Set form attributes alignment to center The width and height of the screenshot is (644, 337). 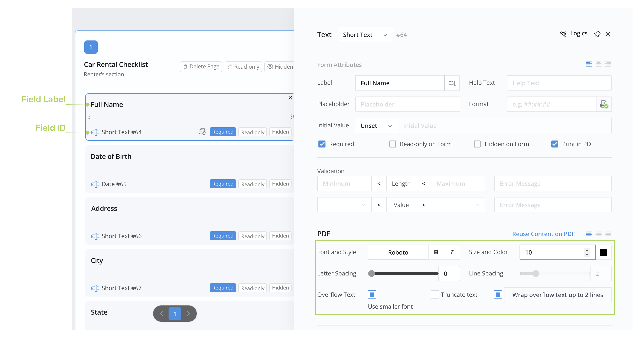point(599,64)
